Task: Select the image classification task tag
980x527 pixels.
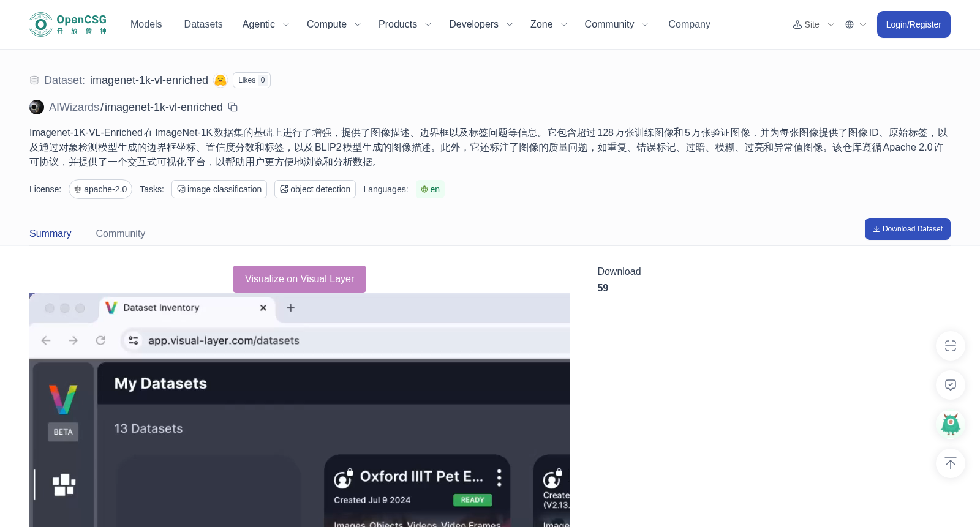Action: point(219,189)
